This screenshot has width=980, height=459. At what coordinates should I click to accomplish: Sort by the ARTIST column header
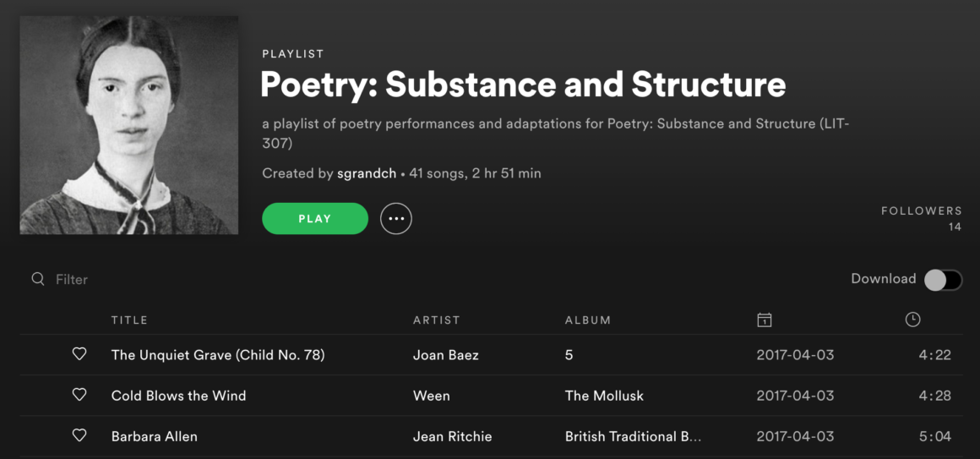(436, 320)
